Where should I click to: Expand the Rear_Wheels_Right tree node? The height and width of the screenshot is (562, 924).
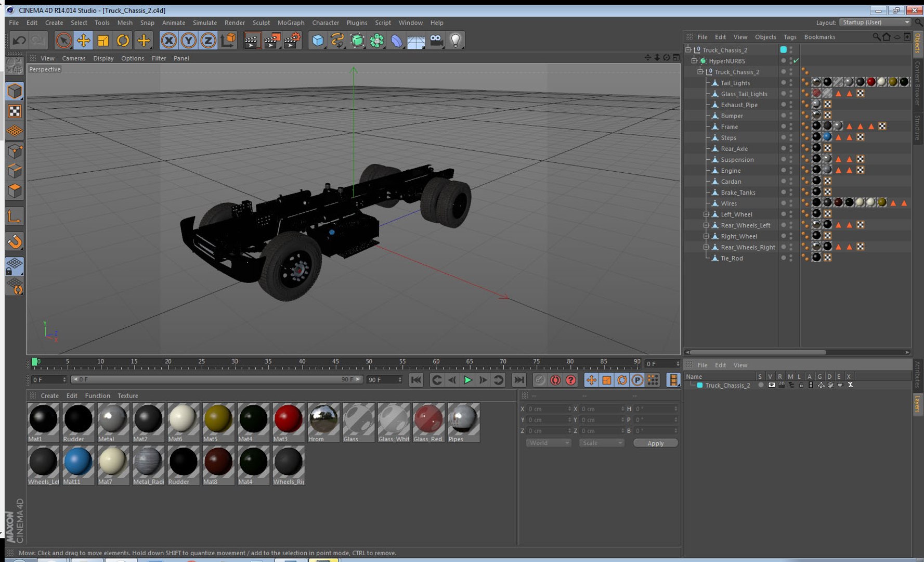[706, 247]
